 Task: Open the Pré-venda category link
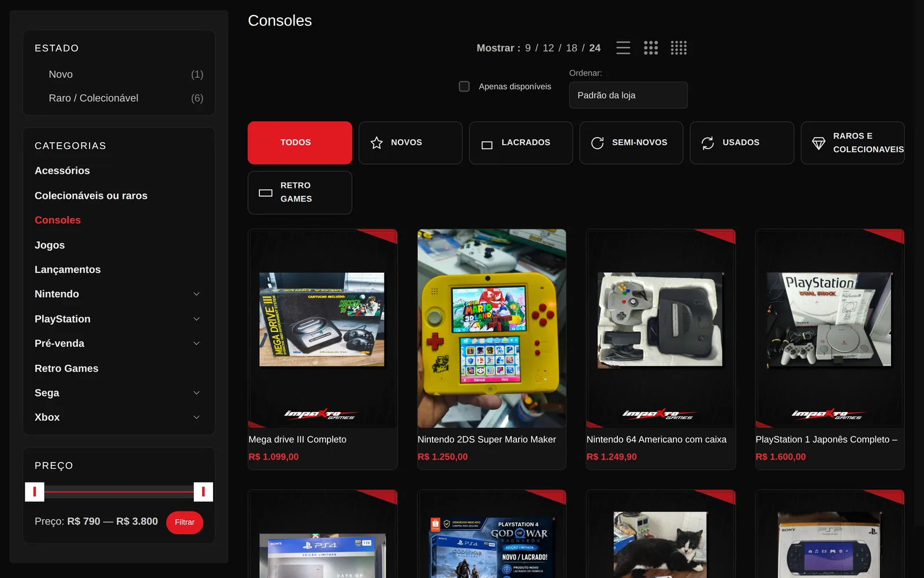[59, 343]
